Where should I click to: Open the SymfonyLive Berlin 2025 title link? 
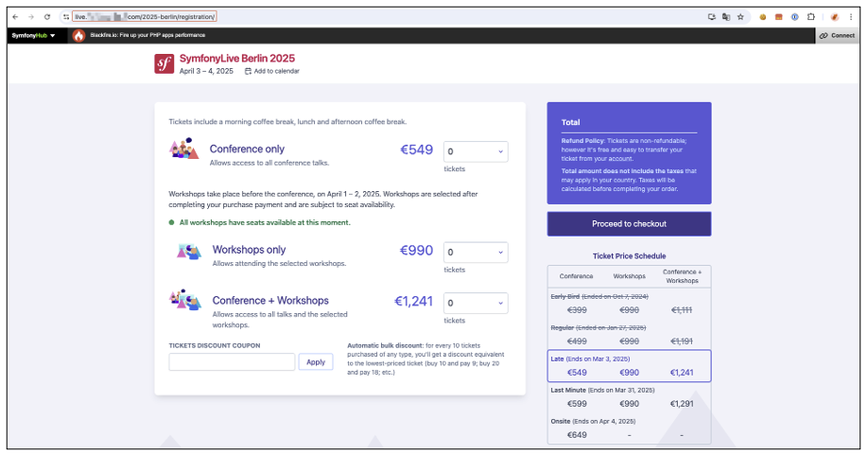point(237,58)
